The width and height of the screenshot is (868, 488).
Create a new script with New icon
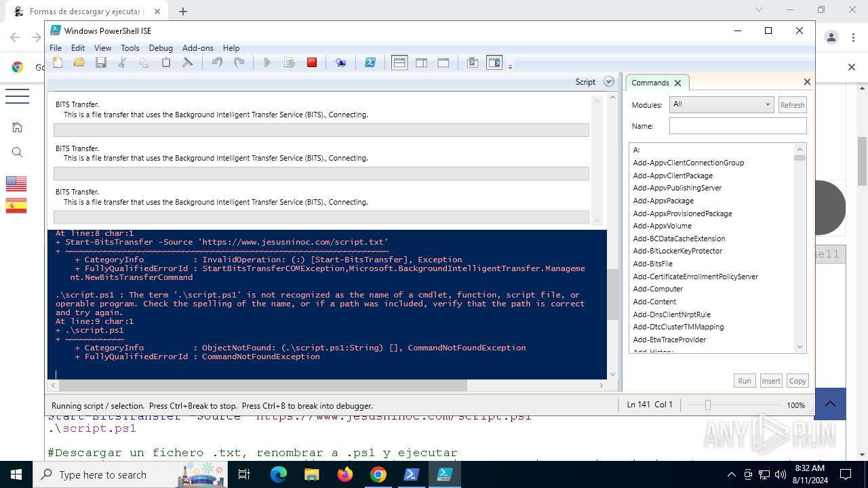coord(58,63)
